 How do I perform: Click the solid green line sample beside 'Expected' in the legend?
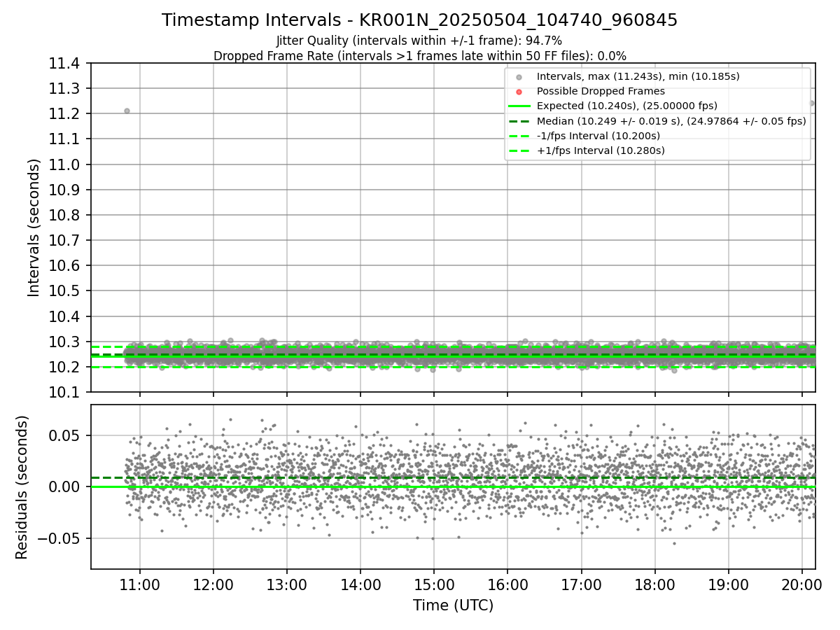(519, 106)
